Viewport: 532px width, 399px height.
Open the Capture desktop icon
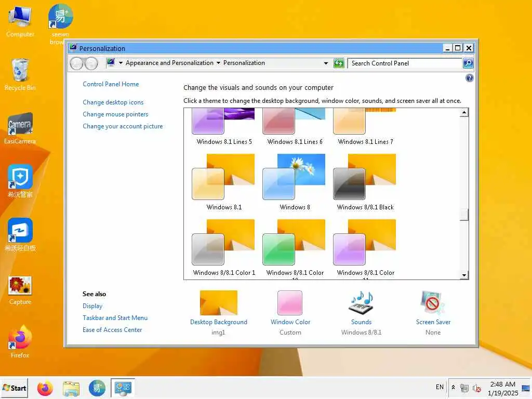pos(20,290)
